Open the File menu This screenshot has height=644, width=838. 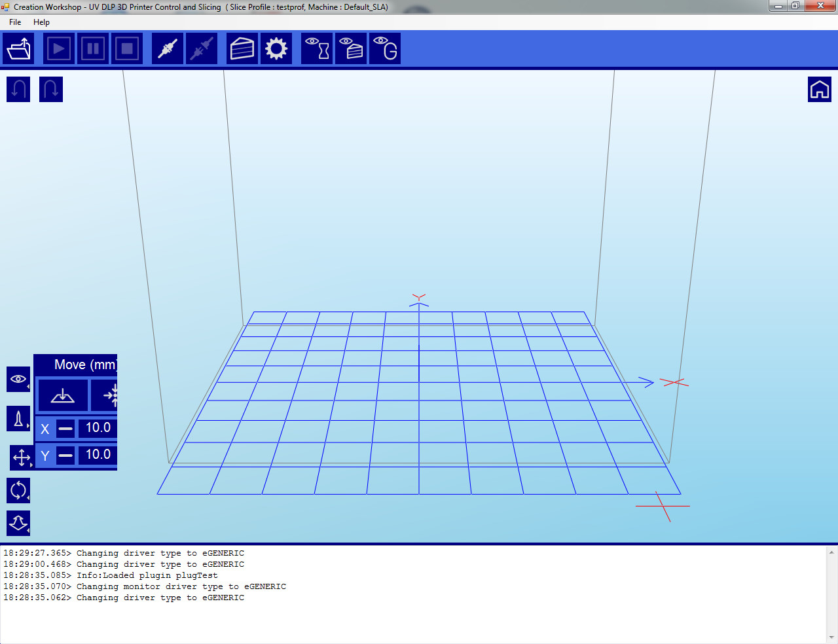[15, 22]
